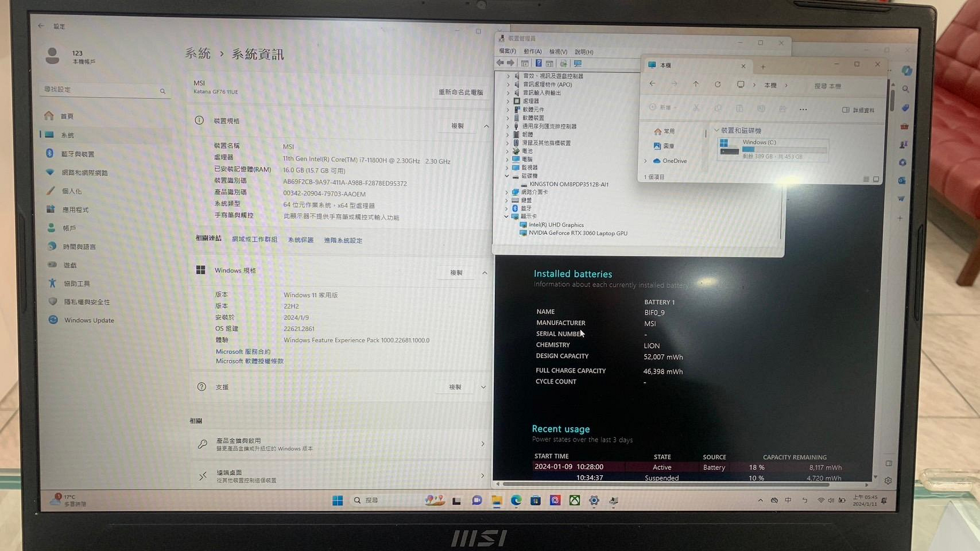Click 詳細資料 details pane button in Explorer

click(x=859, y=110)
